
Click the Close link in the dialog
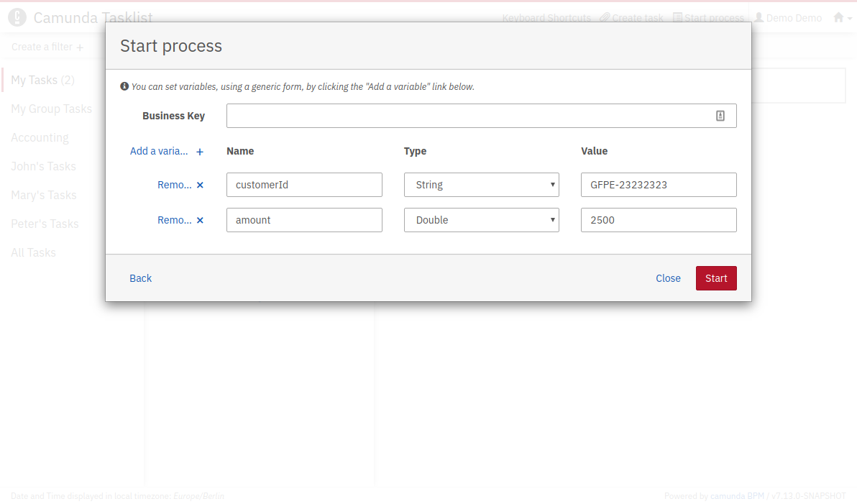click(668, 278)
